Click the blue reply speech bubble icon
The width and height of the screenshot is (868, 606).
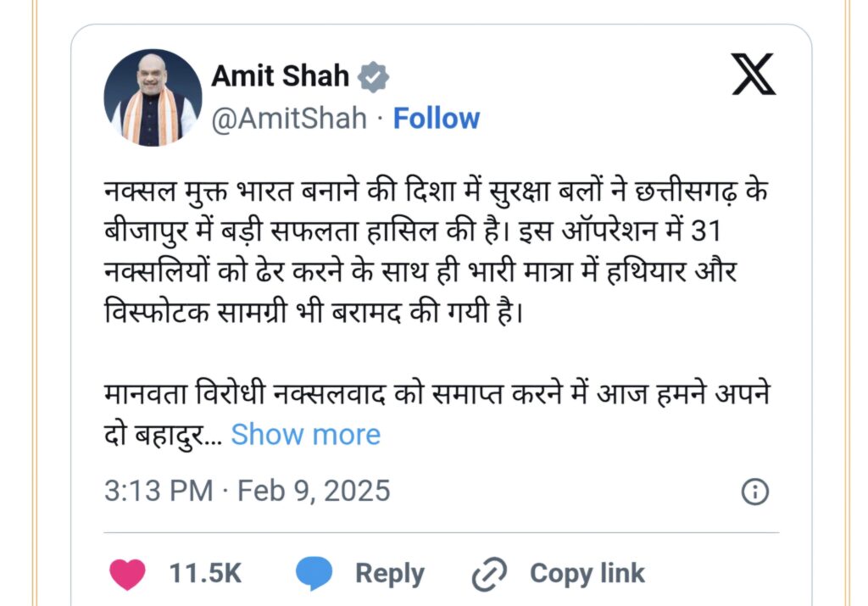click(314, 573)
